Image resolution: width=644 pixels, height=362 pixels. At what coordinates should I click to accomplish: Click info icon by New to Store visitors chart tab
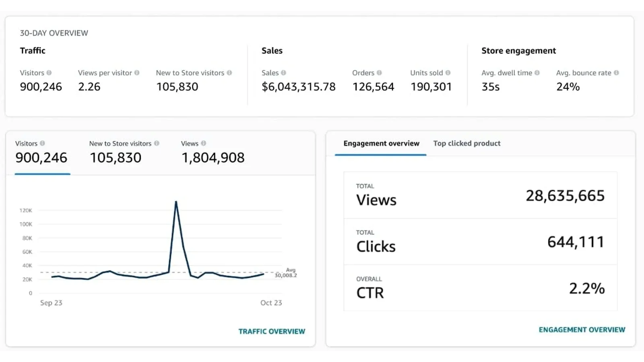pyautogui.click(x=157, y=143)
